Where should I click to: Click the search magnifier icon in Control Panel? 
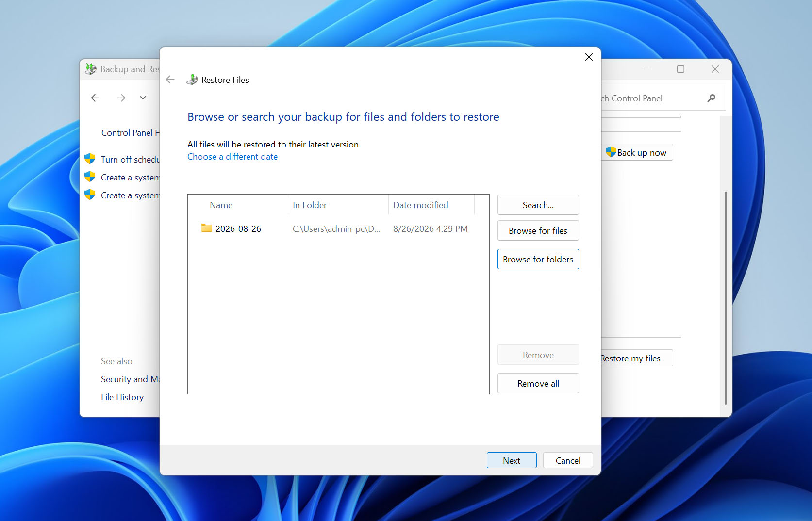(711, 98)
